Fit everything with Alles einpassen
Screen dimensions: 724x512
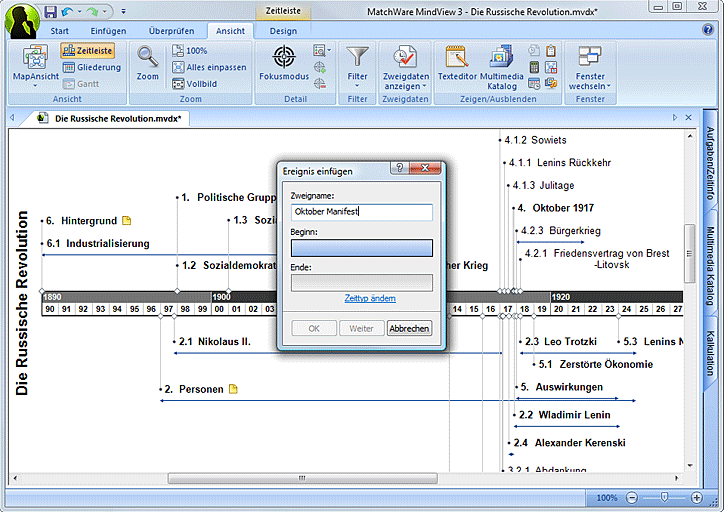coord(209,67)
